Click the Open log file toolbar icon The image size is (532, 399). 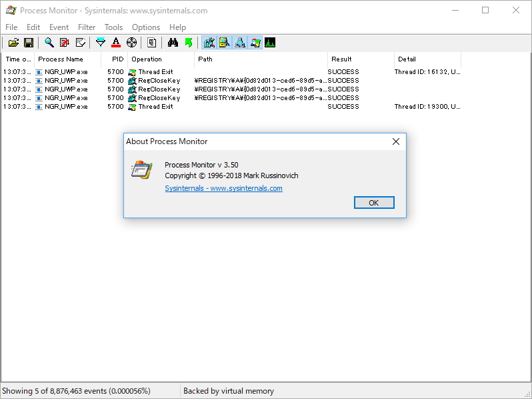click(x=13, y=43)
